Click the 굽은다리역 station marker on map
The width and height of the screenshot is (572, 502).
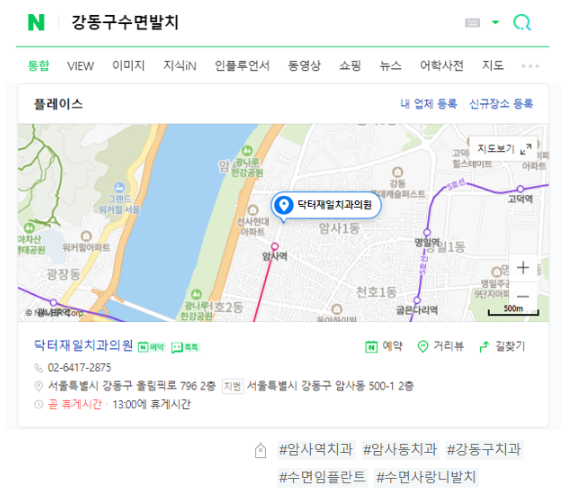coord(417,300)
